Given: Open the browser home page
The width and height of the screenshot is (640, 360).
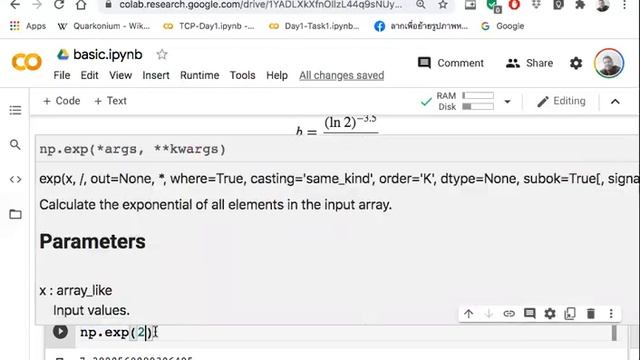Looking at the screenshot, I should click(81, 5).
